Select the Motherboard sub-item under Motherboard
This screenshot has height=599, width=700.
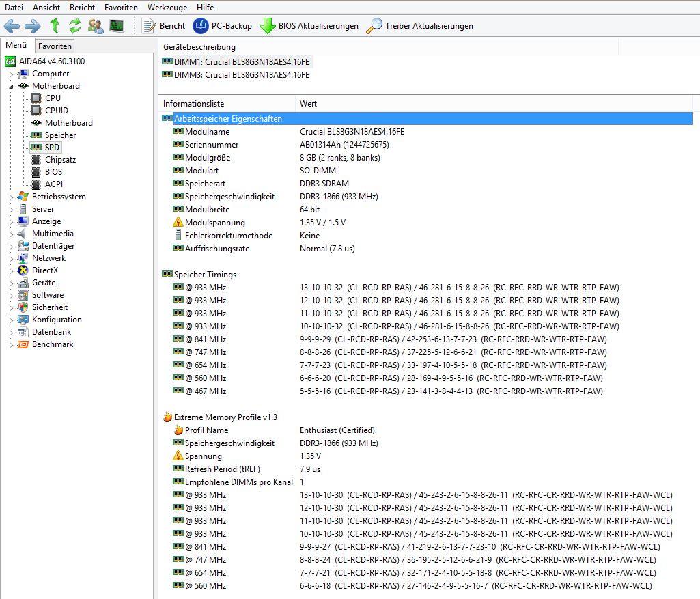click(61, 122)
